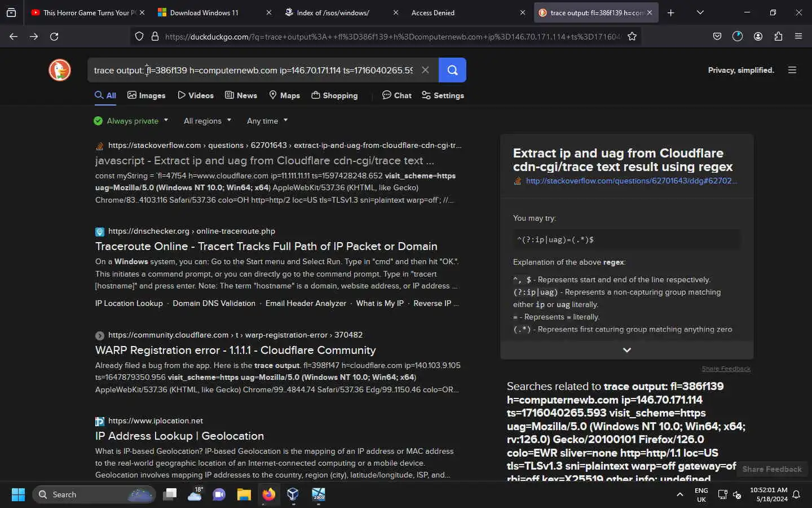This screenshot has height=508, width=812.
Task: Open the Domain DNS Validation sublink
Action: pos(214,304)
